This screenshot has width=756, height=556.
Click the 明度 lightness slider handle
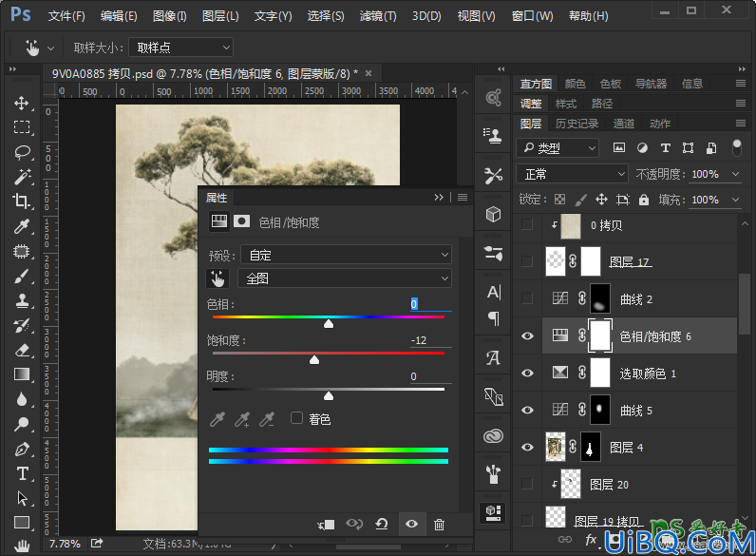coord(329,395)
